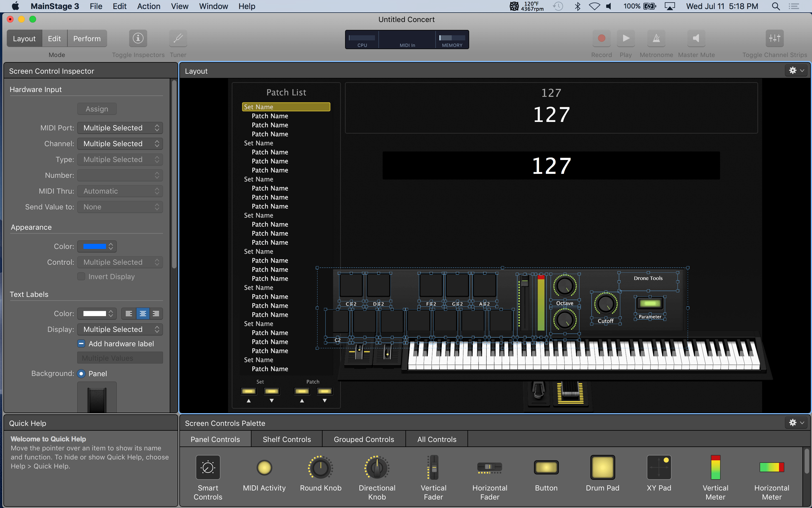Click the Record button
Viewport: 812px width, 508px height.
601,38
